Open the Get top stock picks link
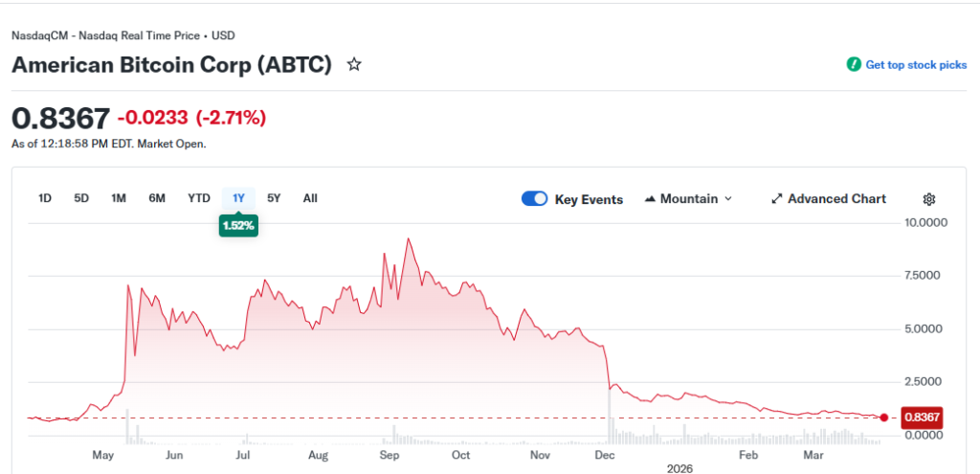980x474 pixels. (916, 65)
